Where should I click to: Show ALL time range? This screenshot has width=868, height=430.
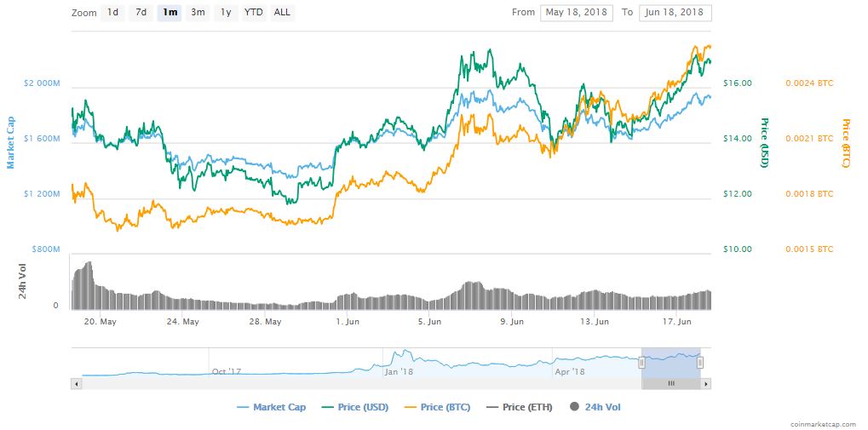(x=282, y=13)
